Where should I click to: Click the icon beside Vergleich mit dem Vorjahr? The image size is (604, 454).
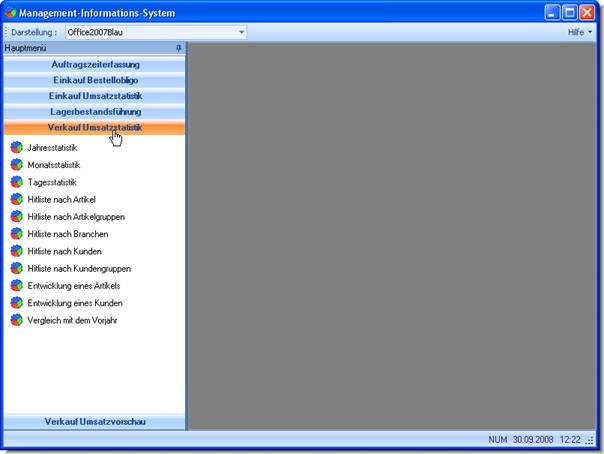click(17, 320)
